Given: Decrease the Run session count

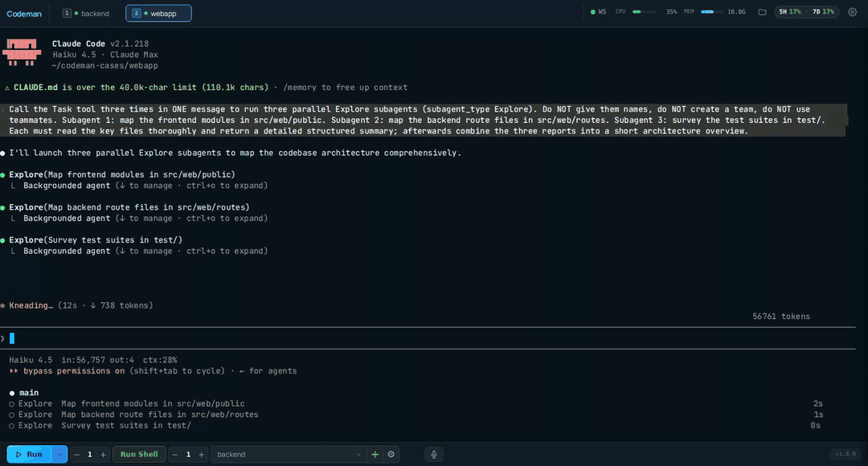Looking at the screenshot, I should [77, 455].
